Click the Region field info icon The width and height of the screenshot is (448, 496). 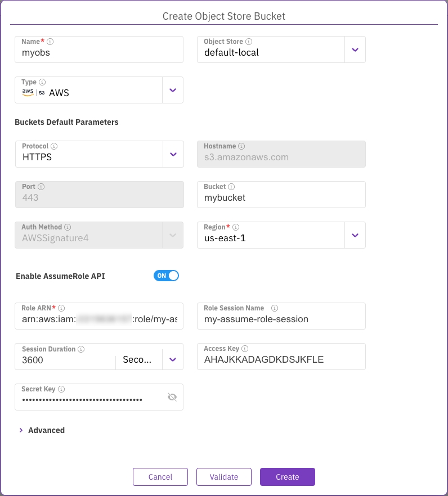click(236, 227)
